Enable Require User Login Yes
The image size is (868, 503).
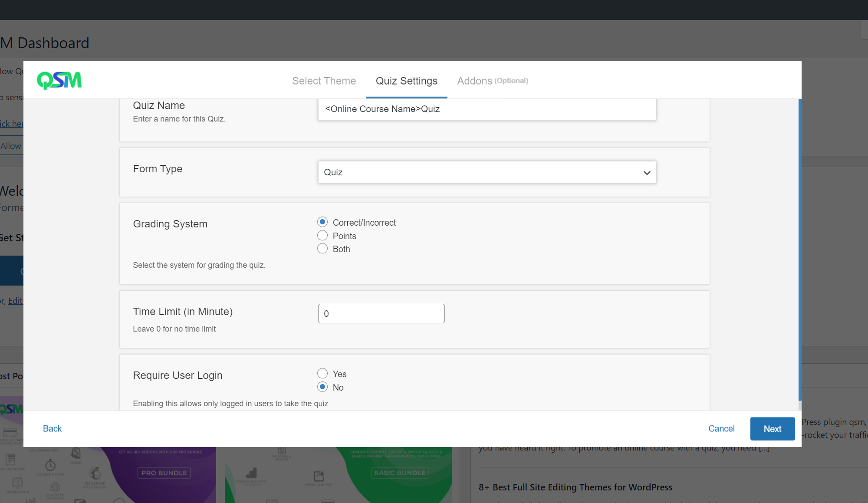pyautogui.click(x=322, y=374)
